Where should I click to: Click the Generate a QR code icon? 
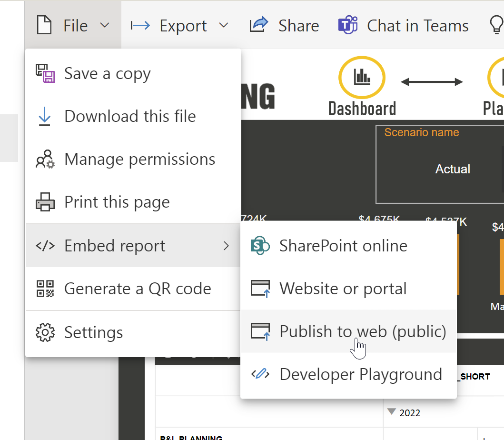pyautogui.click(x=45, y=289)
